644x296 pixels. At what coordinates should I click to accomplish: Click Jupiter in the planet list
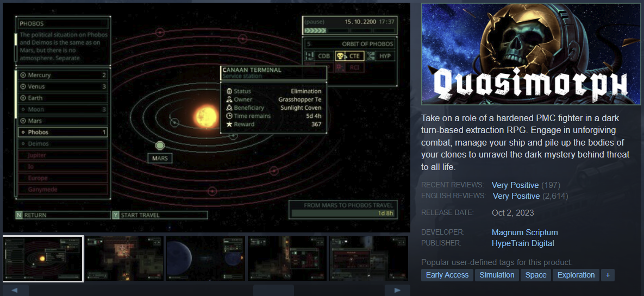[x=63, y=155]
